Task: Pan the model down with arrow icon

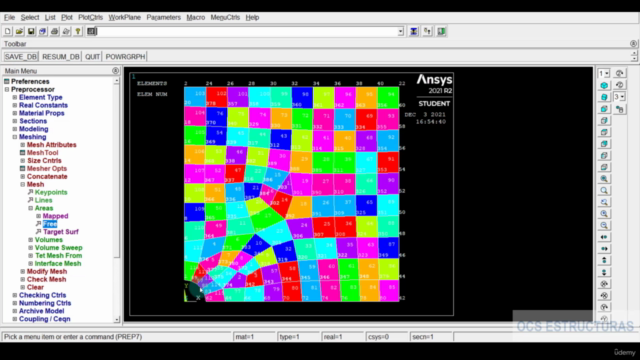Action: click(604, 272)
